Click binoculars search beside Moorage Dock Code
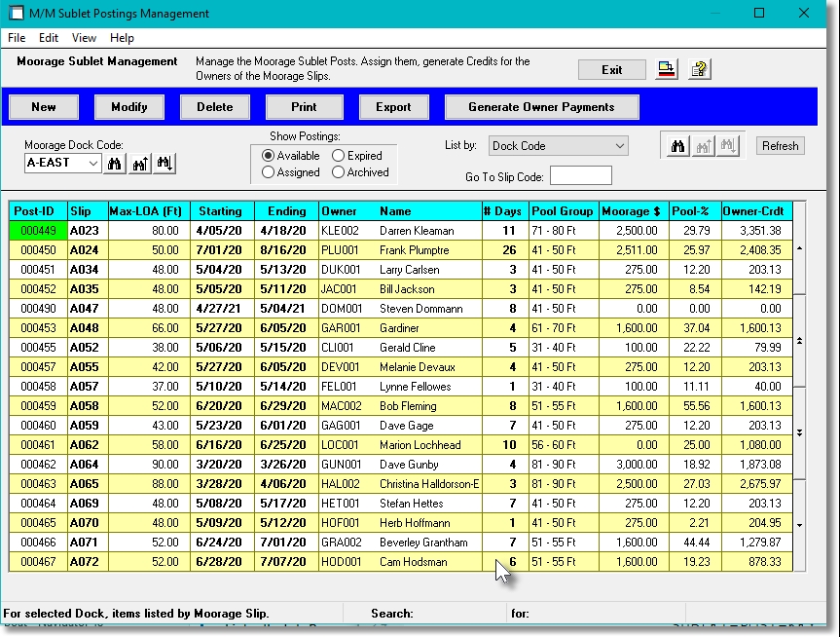Image resolution: width=840 pixels, height=637 pixels. tap(114, 163)
